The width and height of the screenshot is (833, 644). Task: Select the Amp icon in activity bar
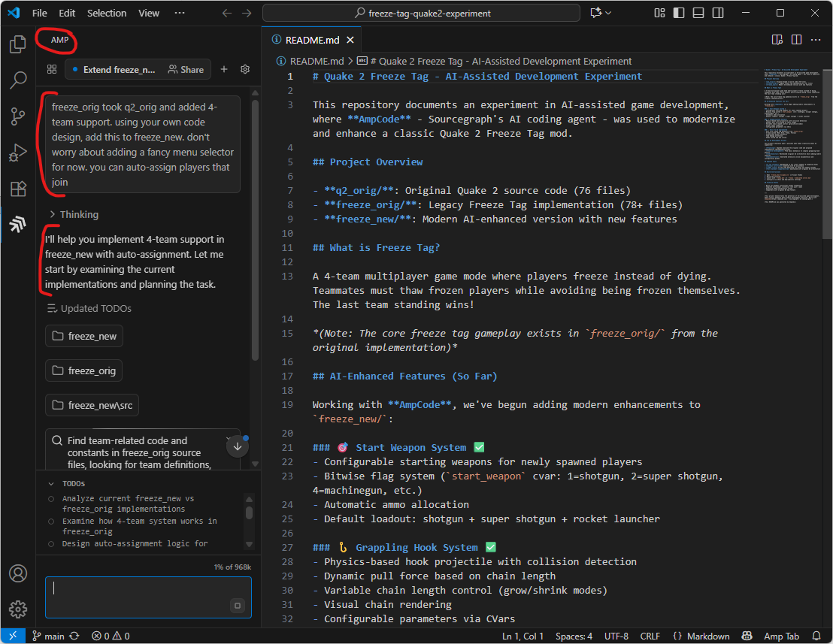pos(18,225)
